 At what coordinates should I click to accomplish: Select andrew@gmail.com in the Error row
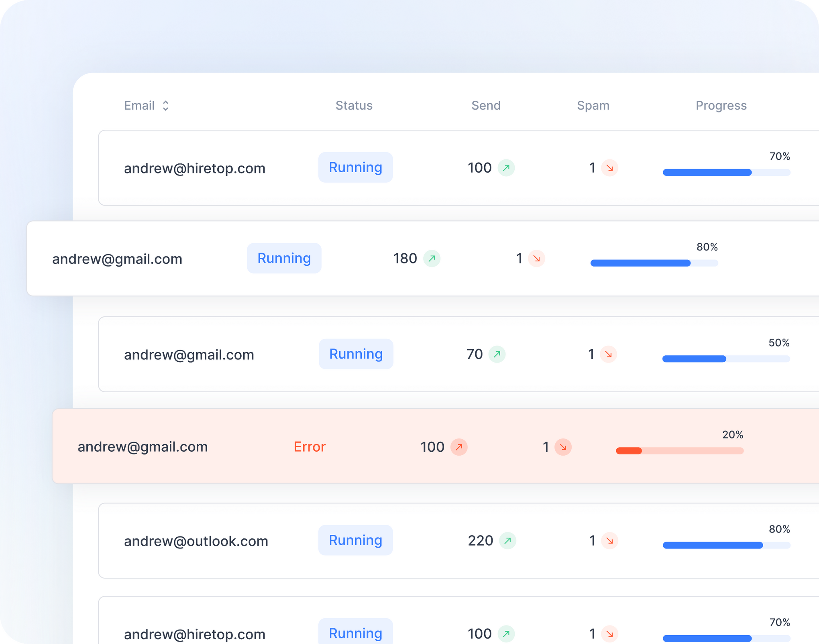point(143,447)
